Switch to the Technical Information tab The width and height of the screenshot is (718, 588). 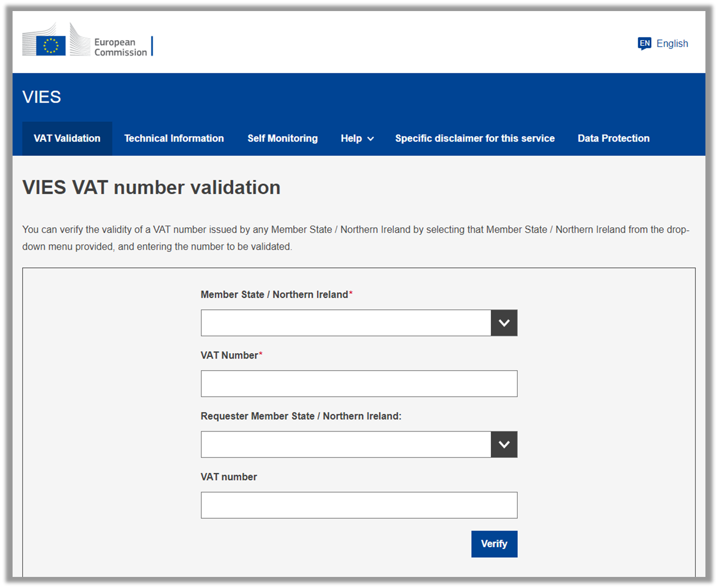coord(174,138)
